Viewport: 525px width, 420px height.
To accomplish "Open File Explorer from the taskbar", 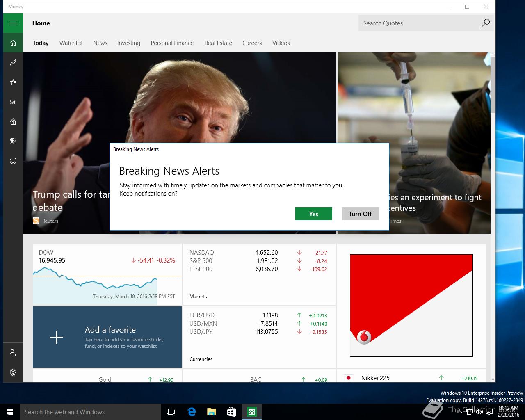I will coord(211,412).
